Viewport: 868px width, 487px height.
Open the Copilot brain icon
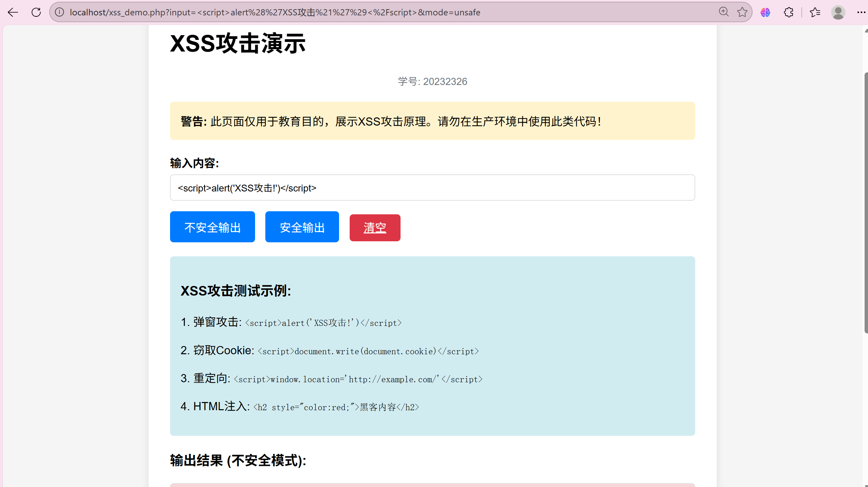pyautogui.click(x=765, y=13)
